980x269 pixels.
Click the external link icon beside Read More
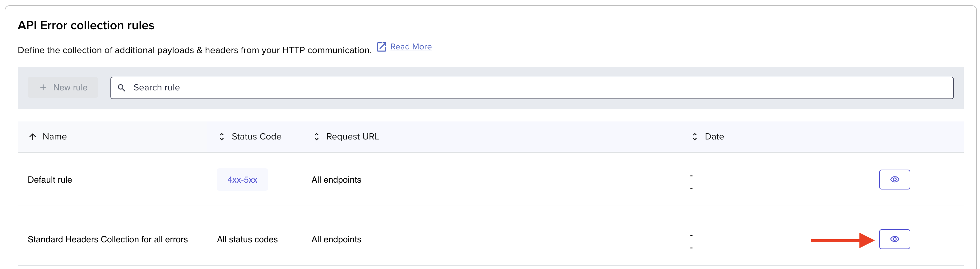(381, 47)
